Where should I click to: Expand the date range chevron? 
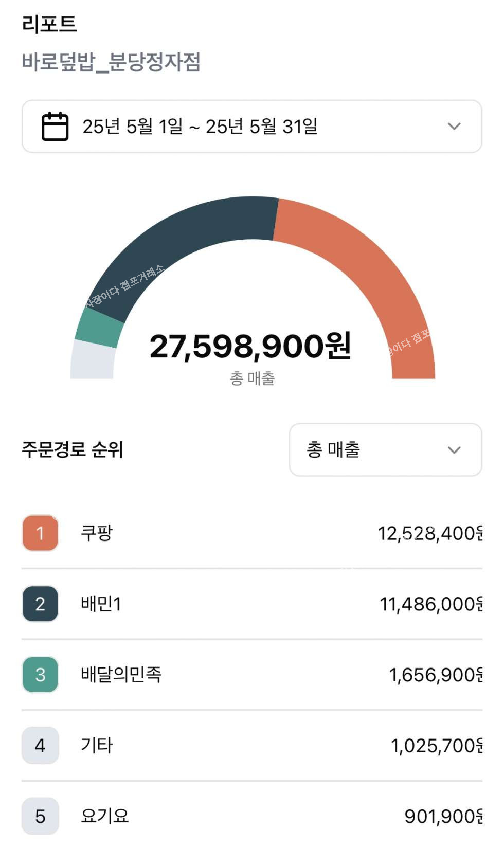454,127
